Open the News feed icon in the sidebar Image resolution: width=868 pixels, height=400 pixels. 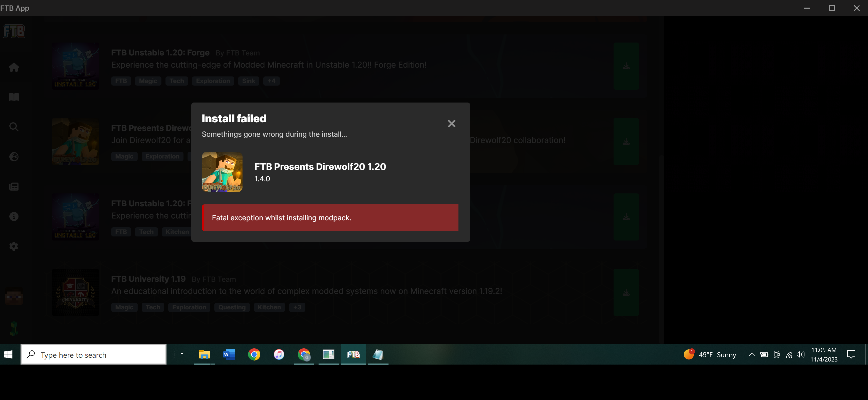(14, 186)
